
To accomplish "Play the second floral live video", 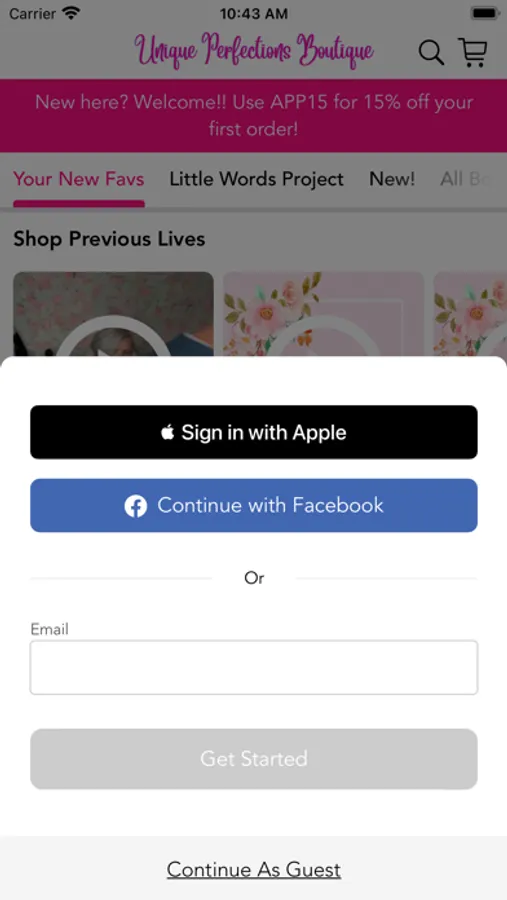I will pyautogui.click(x=323, y=314).
